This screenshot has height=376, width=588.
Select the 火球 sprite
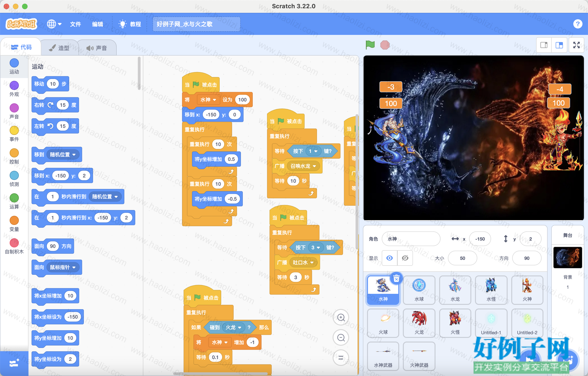383,323
